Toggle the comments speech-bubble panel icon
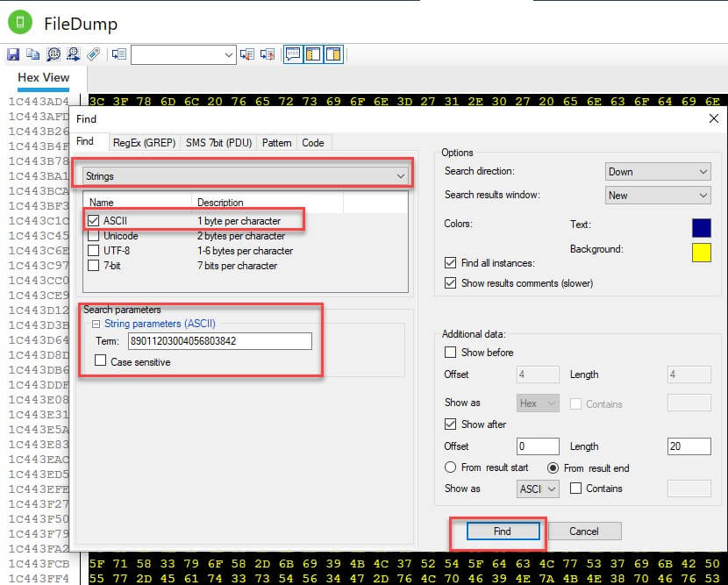 292,54
